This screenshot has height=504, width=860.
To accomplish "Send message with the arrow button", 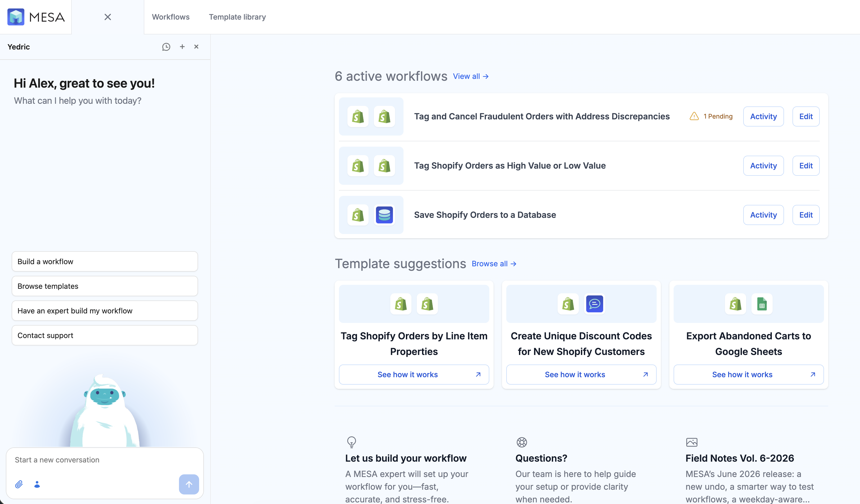I will pyautogui.click(x=189, y=484).
